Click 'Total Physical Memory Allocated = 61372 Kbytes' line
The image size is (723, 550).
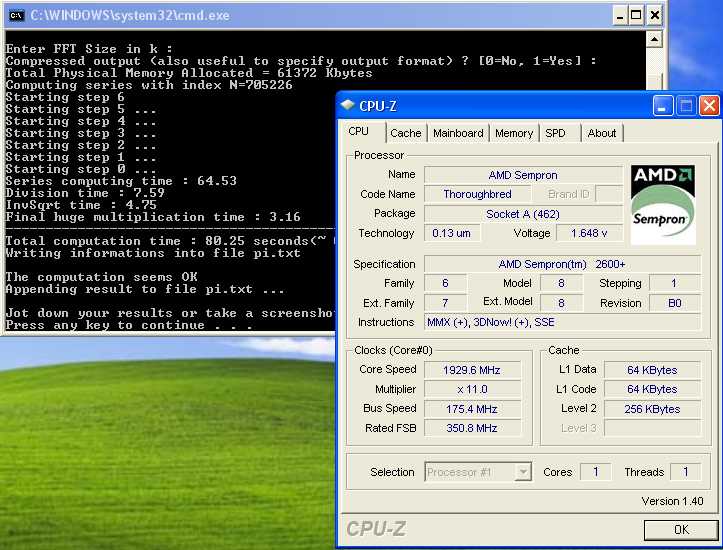pyautogui.click(x=189, y=73)
